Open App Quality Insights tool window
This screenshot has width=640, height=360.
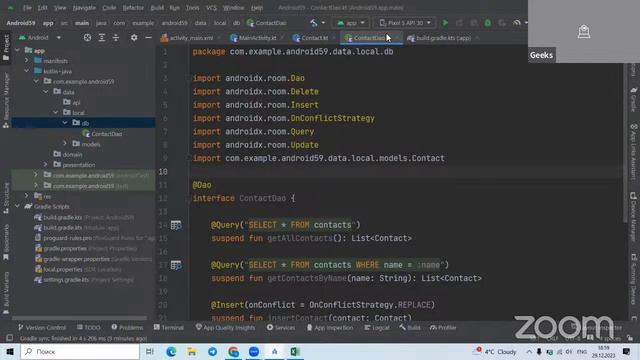[225, 327]
